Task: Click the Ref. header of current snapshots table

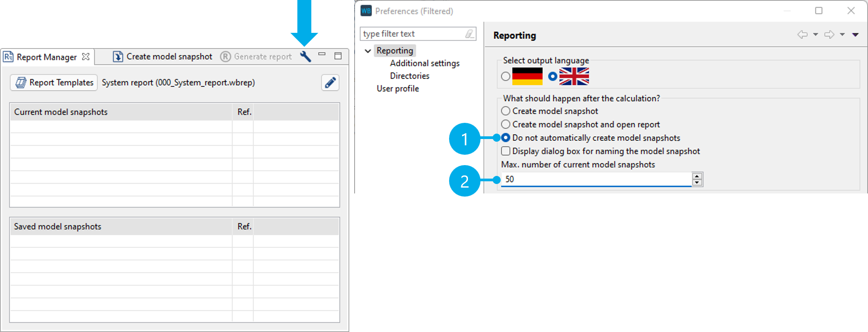Action: 243,112
